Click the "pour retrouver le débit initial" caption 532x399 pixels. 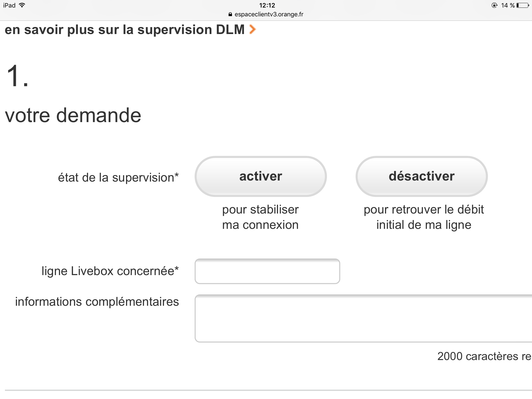coord(424,217)
